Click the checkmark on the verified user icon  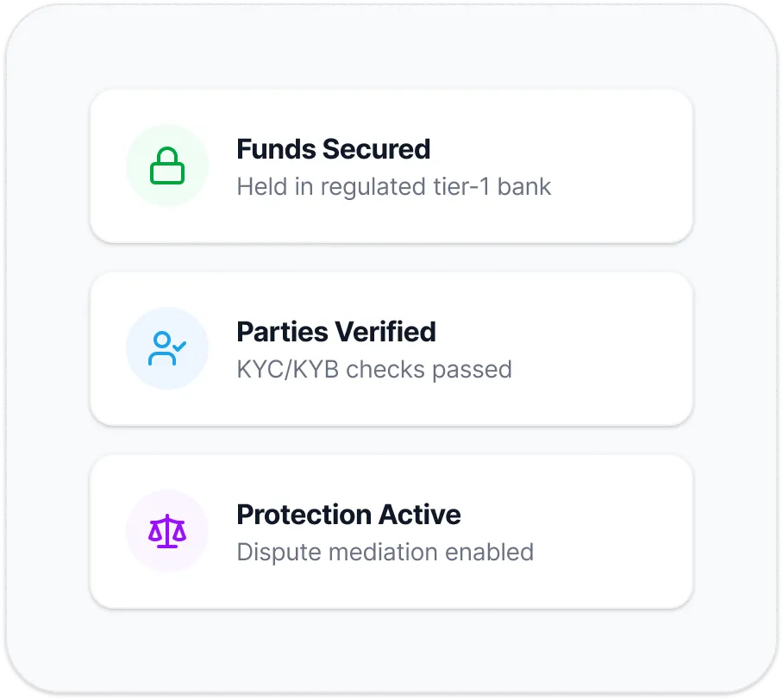tap(178, 347)
